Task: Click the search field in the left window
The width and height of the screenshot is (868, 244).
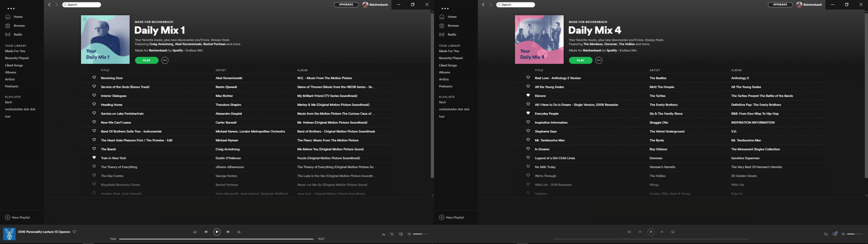Action: click(x=82, y=5)
